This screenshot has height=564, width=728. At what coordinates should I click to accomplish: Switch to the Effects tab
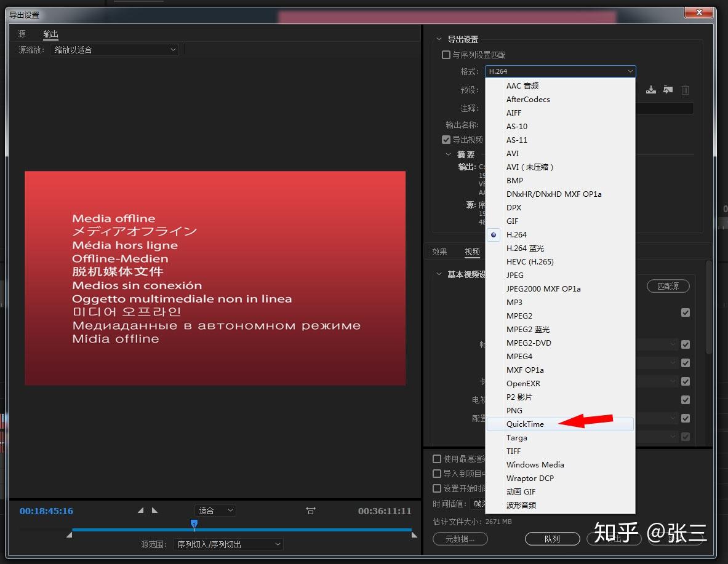[x=439, y=252]
